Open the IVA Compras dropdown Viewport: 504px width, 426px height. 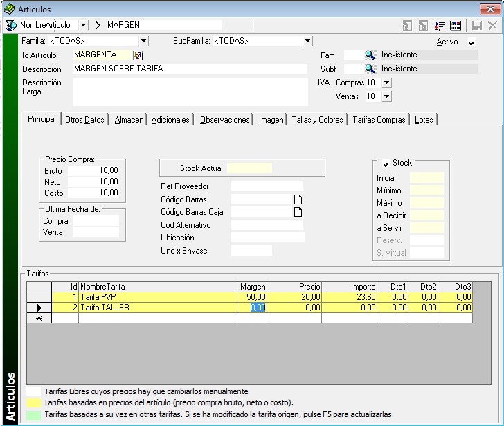click(x=387, y=82)
